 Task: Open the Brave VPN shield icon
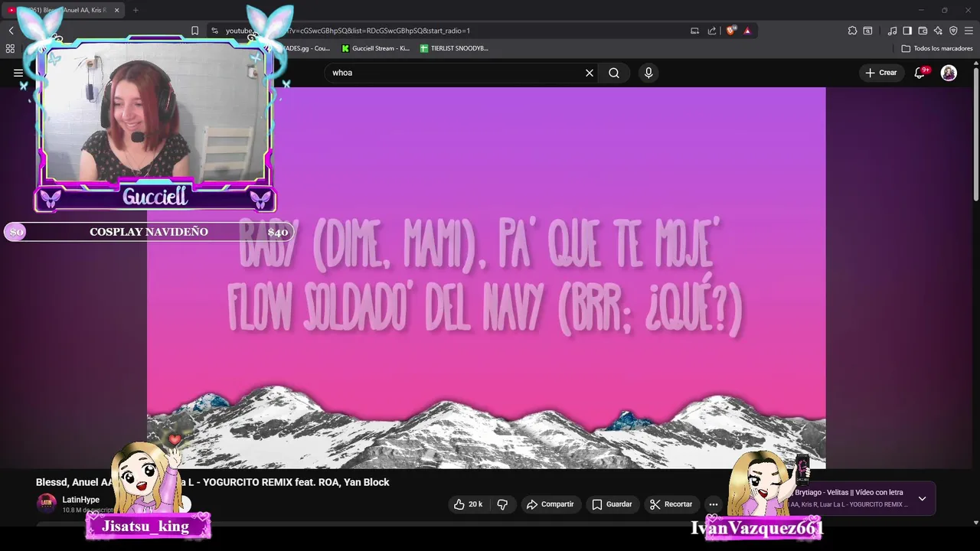tap(953, 31)
